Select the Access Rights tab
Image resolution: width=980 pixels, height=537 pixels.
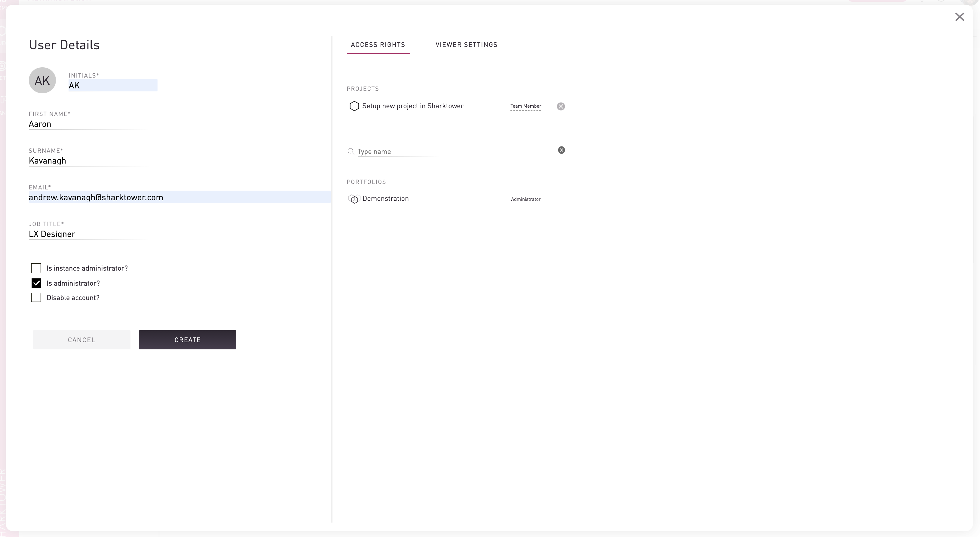click(378, 45)
